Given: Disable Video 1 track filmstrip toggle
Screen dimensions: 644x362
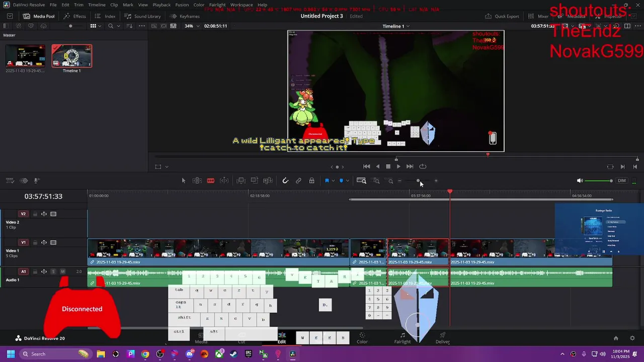Looking at the screenshot, I should (x=53, y=242).
